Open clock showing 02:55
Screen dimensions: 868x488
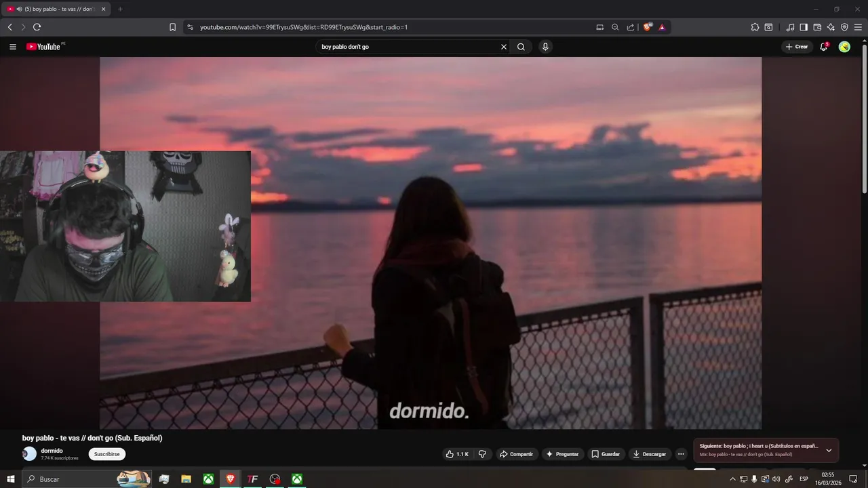827,479
